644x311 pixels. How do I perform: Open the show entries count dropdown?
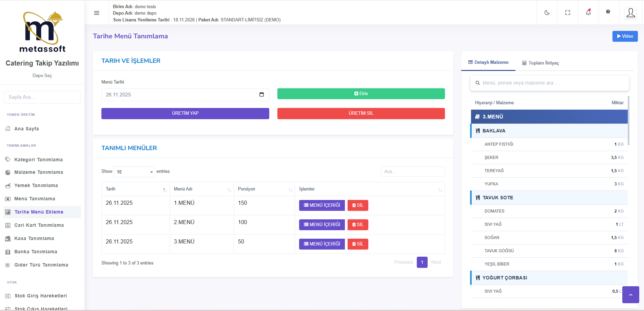(x=134, y=172)
